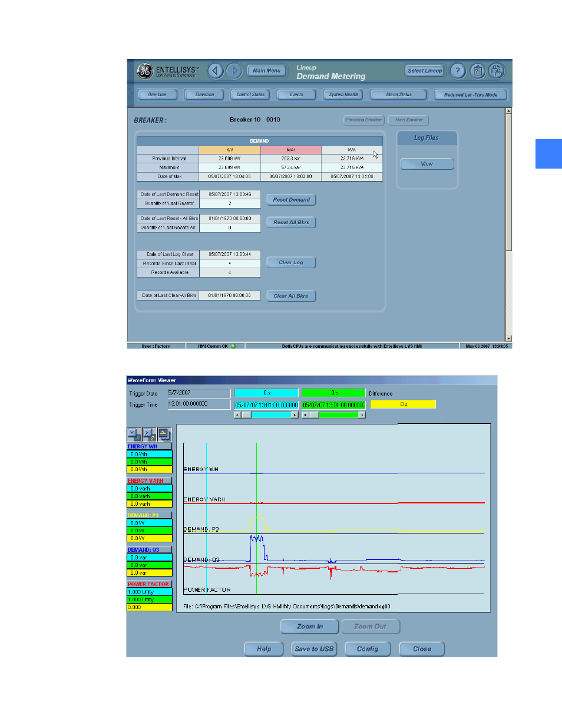Click the Reset All Bkrs button
This screenshot has width=562, height=728.
point(292,222)
